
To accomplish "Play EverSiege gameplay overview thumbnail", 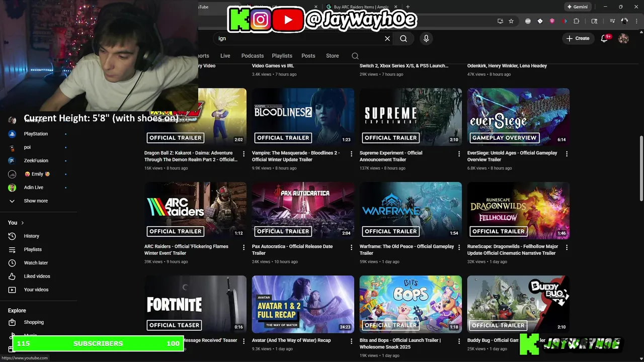I will (x=518, y=117).
